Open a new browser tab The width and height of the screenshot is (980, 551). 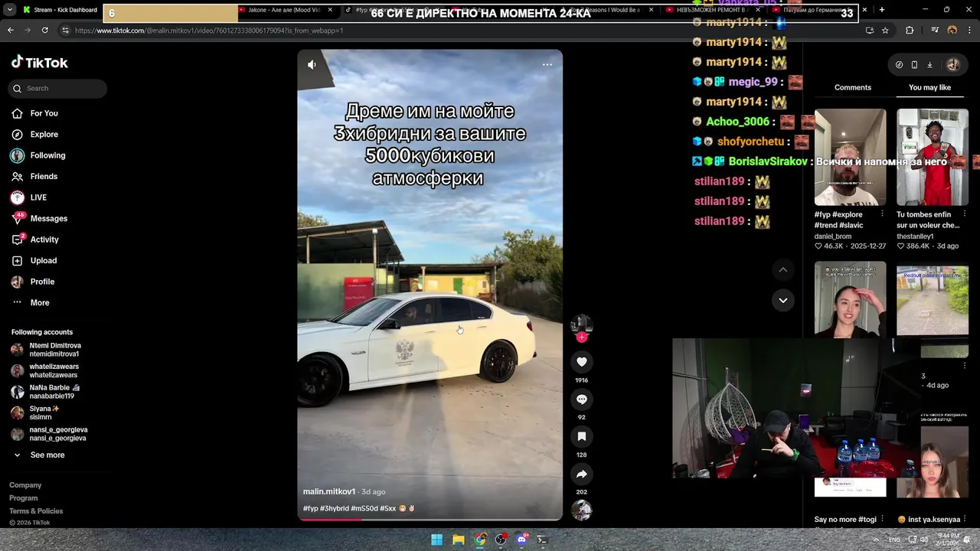coord(882,10)
